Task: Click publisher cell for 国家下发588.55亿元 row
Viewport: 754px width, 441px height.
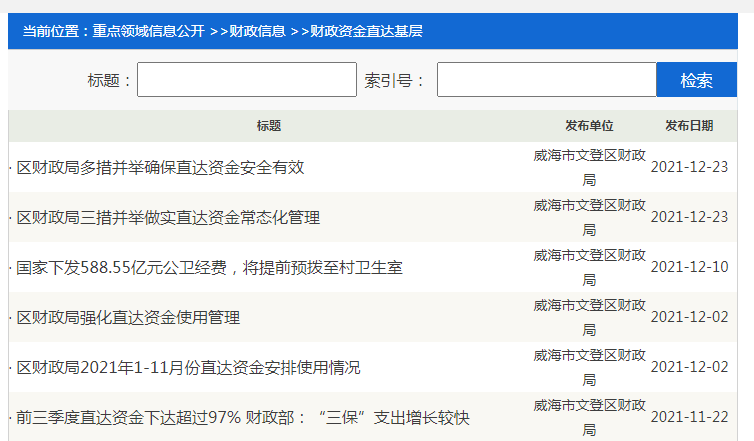Action: click(589, 267)
